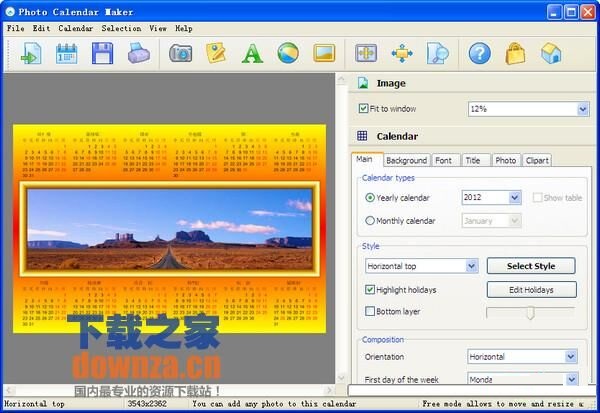Click side panel scrollbar up arrow
The width and height of the screenshot is (600, 413).
[x=341, y=80]
